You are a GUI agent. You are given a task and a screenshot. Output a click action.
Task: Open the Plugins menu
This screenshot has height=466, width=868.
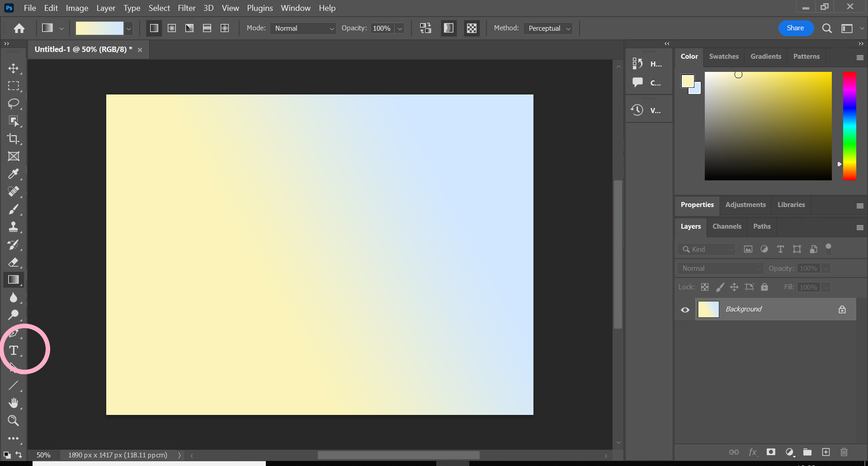tap(260, 8)
